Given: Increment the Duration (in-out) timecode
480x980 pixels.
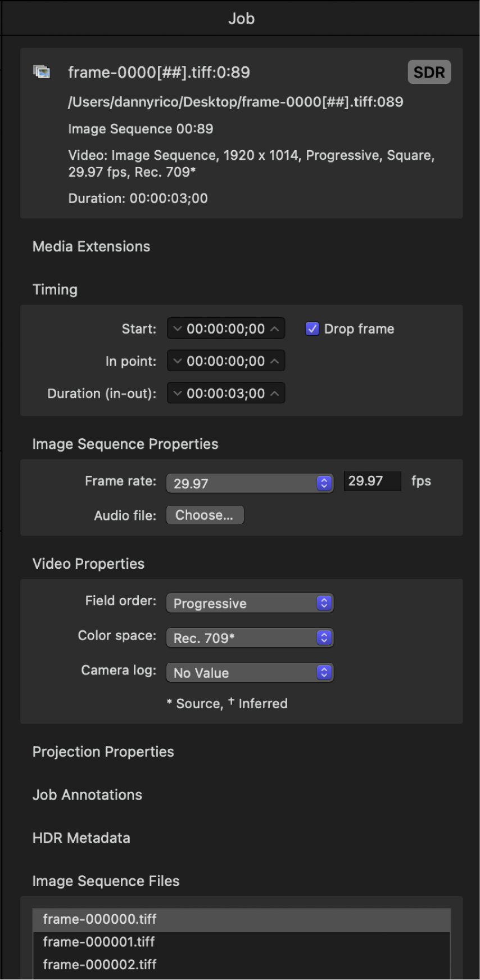Looking at the screenshot, I should 274,393.
